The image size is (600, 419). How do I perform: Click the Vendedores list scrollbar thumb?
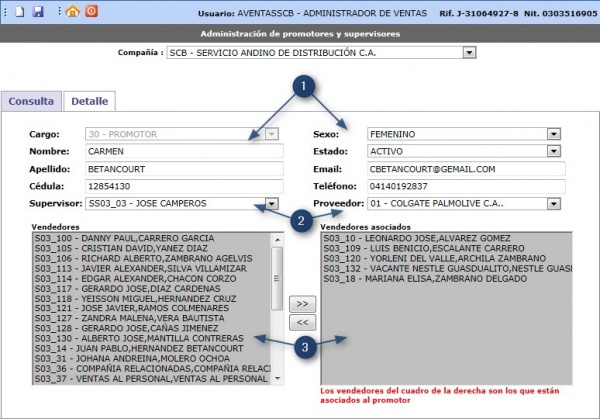(277, 279)
